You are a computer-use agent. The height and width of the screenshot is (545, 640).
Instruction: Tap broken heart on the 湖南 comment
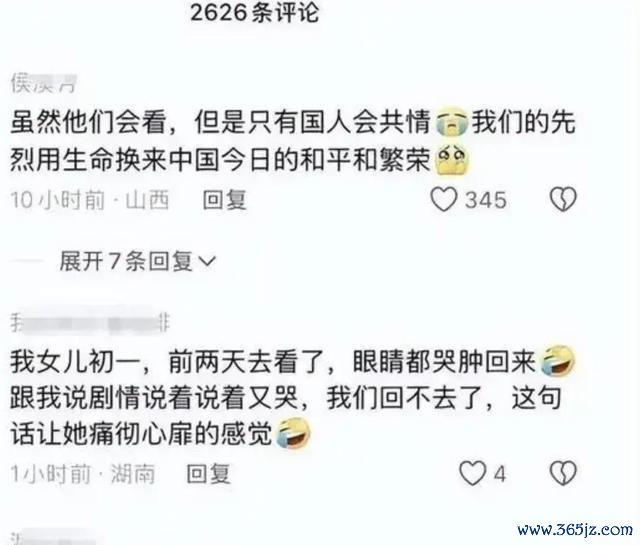(x=563, y=474)
